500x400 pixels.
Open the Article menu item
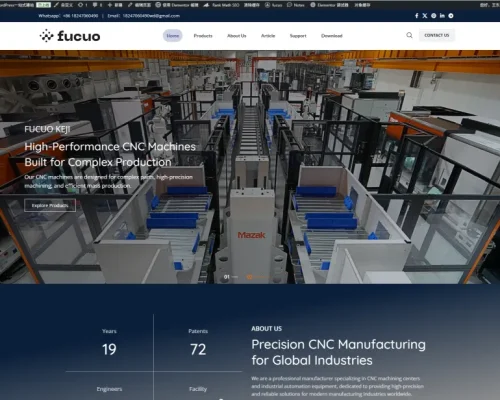(268, 36)
